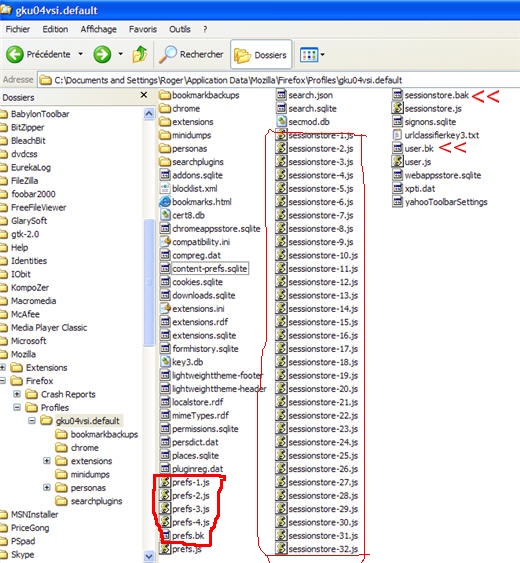Select the user.bk file name
The image size is (520, 563).
[x=419, y=149]
